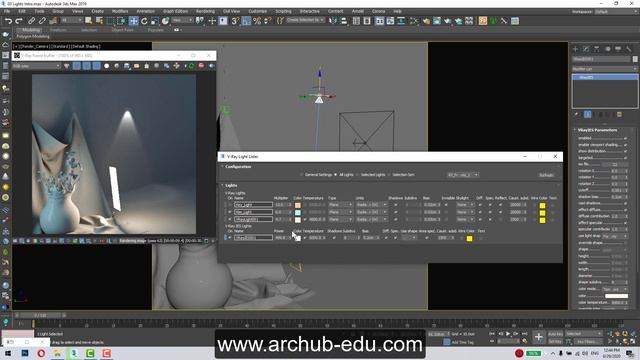Toggle the enabled checkbox in VRayIES Parameters
This screenshot has height=360, width=640.
625,138
